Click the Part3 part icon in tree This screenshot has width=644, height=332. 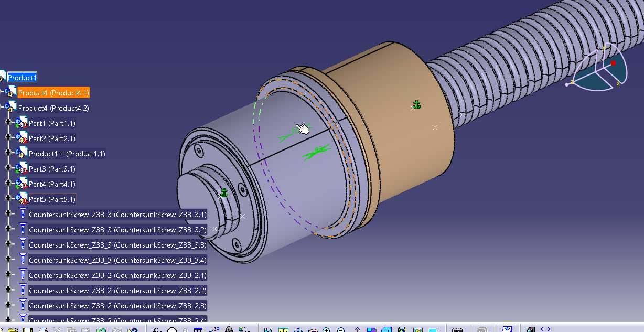click(x=22, y=168)
